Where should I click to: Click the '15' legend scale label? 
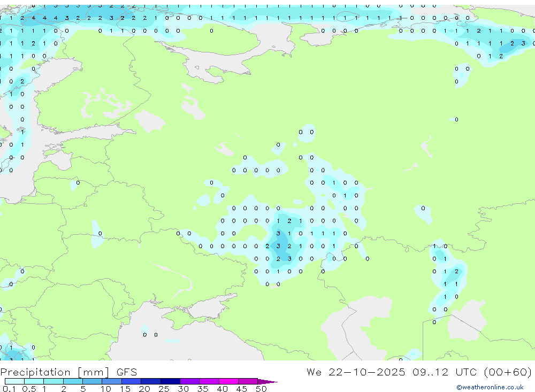pos(125,389)
